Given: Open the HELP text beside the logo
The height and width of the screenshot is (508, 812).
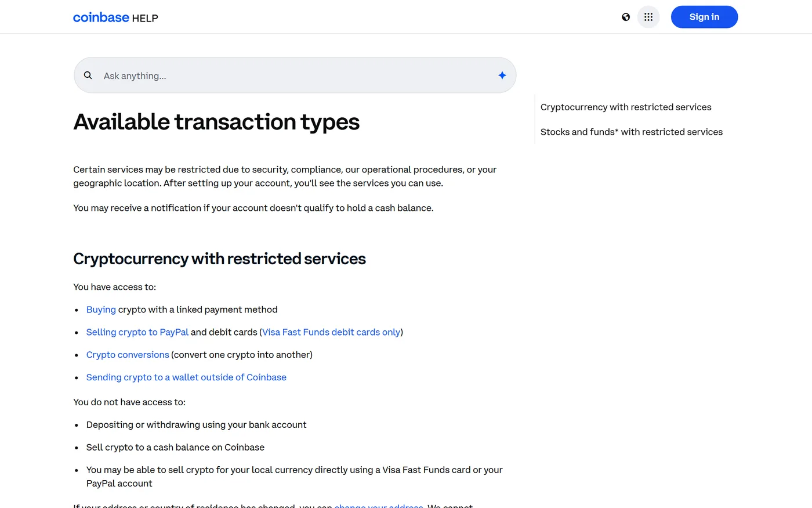Looking at the screenshot, I should click(x=145, y=18).
